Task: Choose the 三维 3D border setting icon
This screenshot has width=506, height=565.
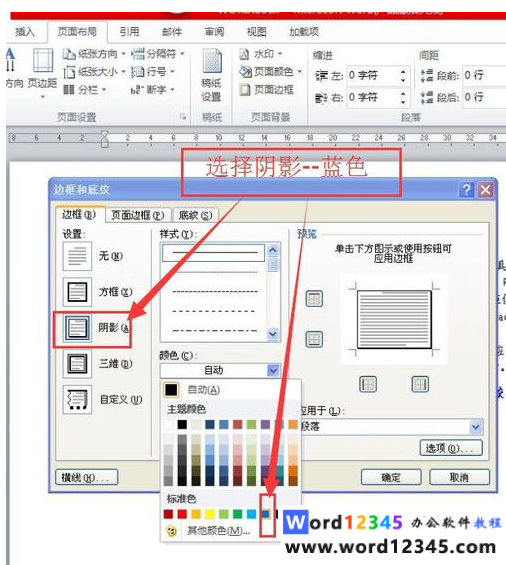Action: point(77,364)
